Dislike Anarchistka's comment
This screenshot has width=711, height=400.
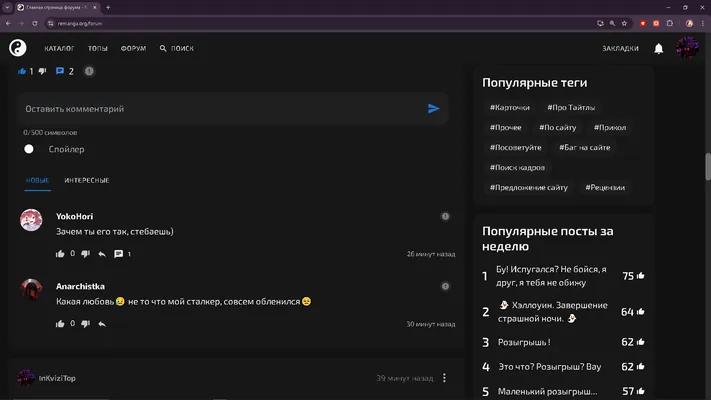pyautogui.click(x=85, y=324)
